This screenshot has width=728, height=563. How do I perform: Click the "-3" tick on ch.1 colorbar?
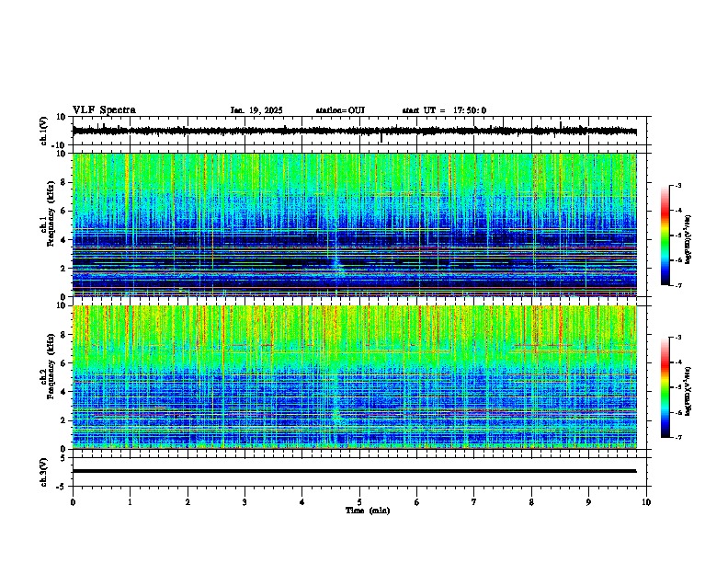pyautogui.click(x=678, y=185)
